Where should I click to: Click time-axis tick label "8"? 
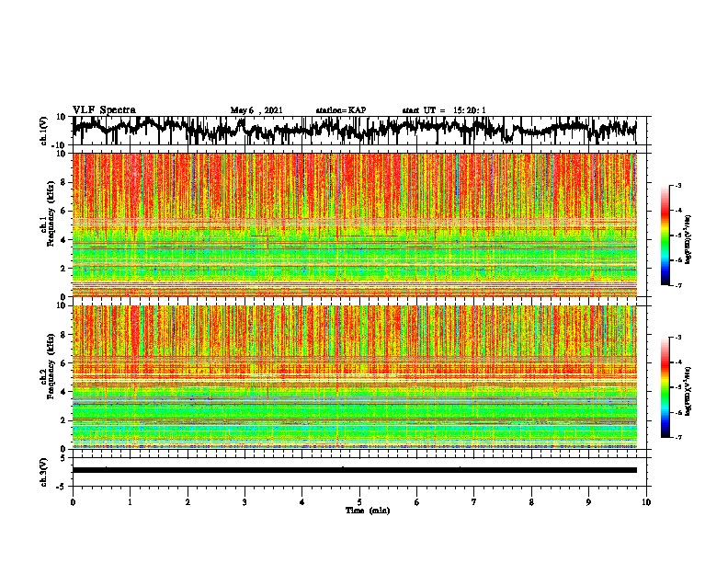(x=531, y=502)
